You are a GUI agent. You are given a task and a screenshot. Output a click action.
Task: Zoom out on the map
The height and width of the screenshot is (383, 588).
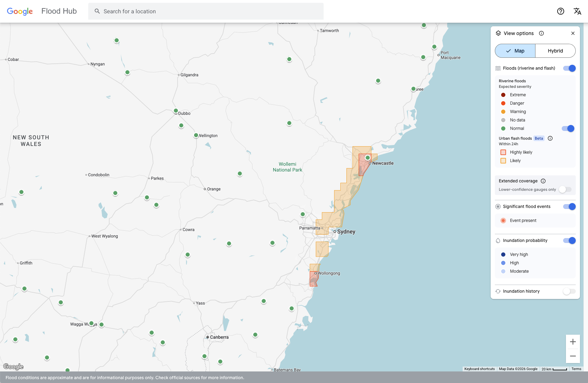573,356
